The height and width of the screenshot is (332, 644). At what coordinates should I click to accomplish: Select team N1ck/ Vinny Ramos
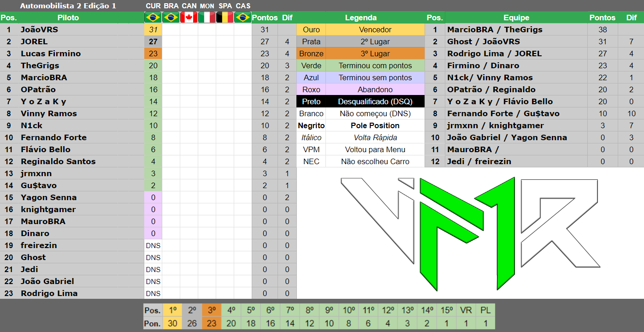[490, 77]
